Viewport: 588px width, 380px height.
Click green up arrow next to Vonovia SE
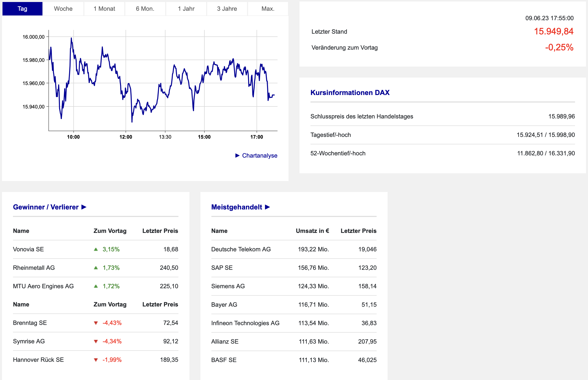pos(96,249)
